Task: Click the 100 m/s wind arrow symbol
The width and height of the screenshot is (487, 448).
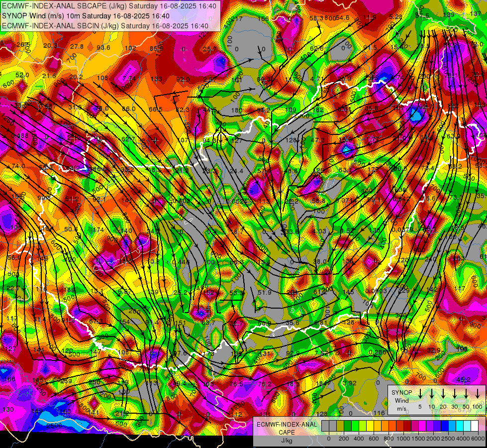Action: 478,394
